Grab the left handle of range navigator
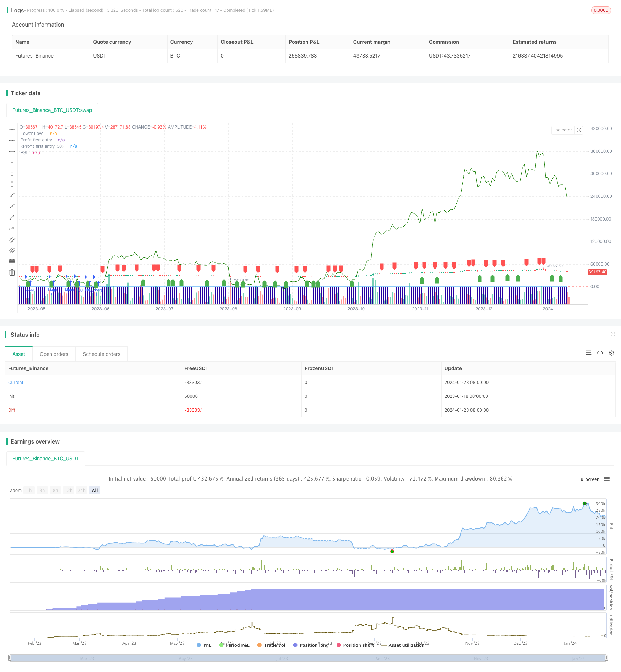Image resolution: width=621 pixels, height=672 pixels. point(10,658)
